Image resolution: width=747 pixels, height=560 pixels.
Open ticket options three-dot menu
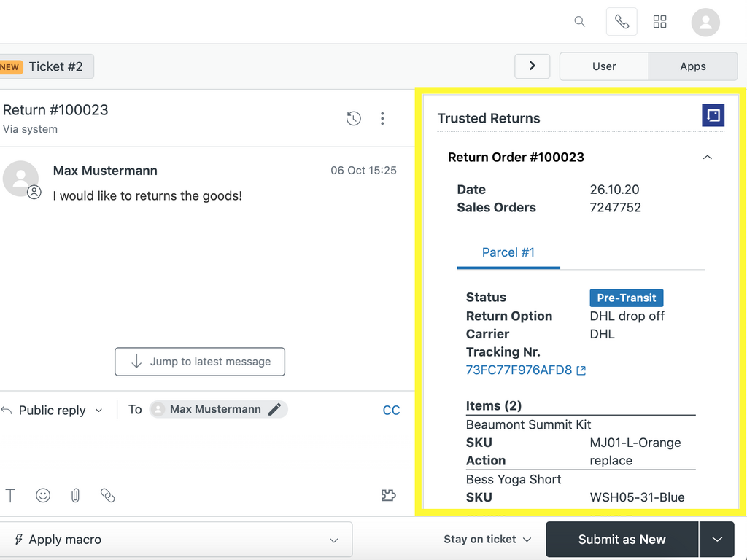382,118
